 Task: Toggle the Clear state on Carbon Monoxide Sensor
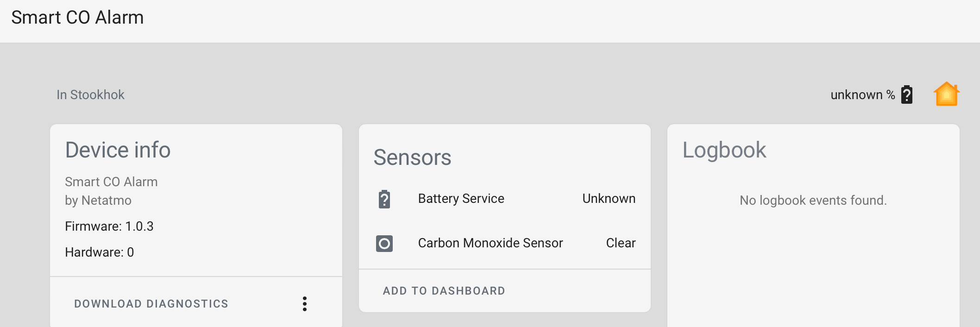(621, 243)
